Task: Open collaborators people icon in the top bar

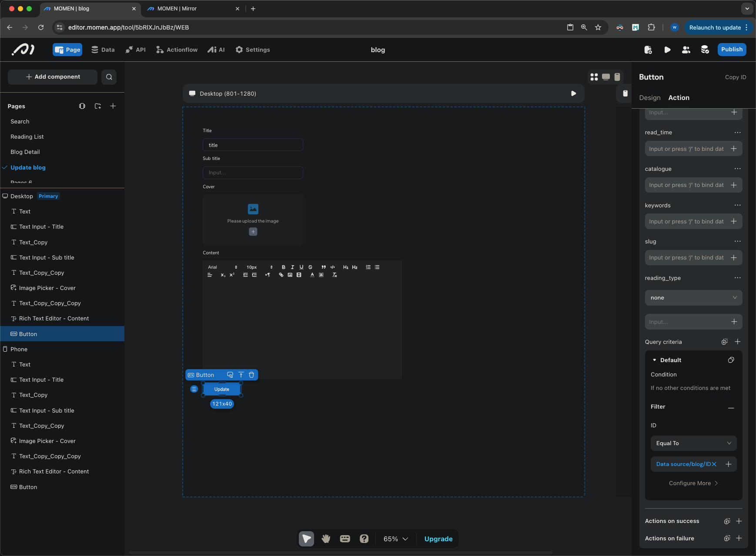Action: point(686,50)
